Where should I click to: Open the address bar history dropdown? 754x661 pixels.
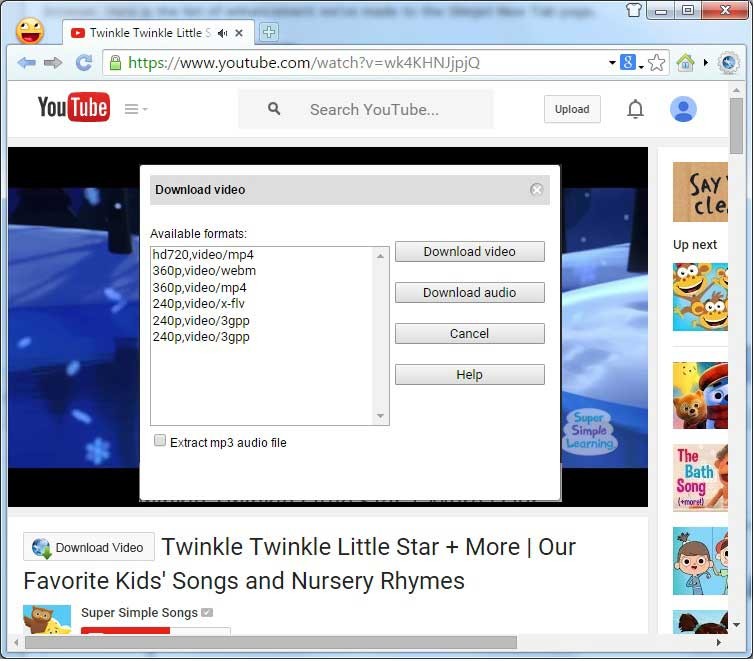(612, 63)
